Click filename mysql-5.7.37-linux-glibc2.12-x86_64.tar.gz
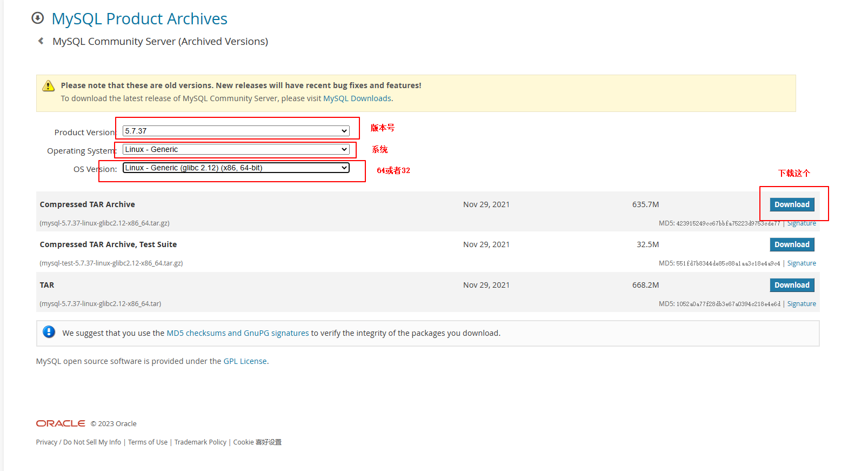Screen dimensions: 868x471 (x=104, y=223)
